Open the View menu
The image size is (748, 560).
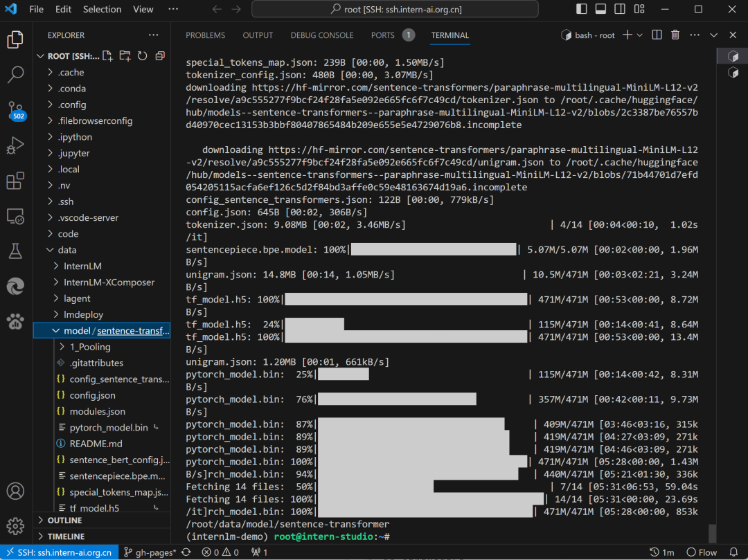pyautogui.click(x=143, y=9)
